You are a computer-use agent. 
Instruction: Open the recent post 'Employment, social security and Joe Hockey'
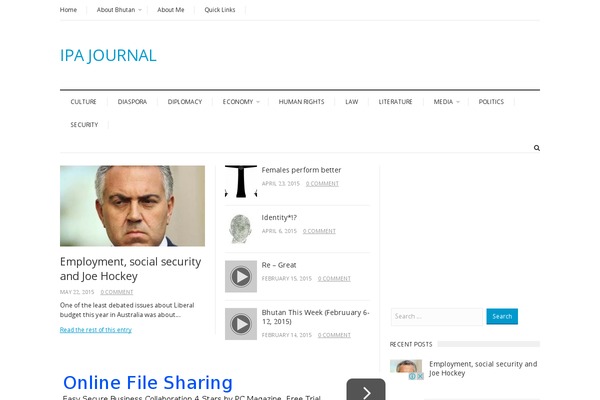tap(483, 368)
